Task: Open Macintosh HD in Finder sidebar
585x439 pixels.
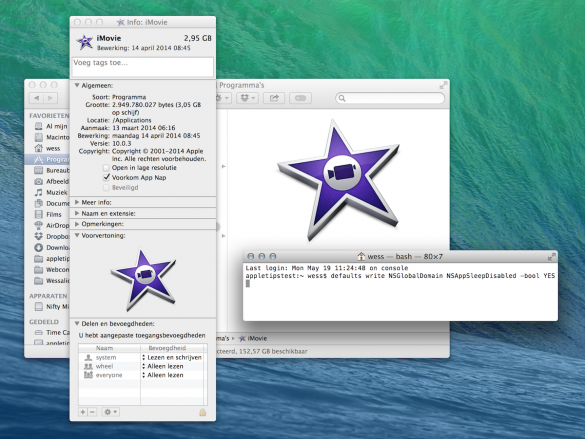Action: pyautogui.click(x=51, y=137)
